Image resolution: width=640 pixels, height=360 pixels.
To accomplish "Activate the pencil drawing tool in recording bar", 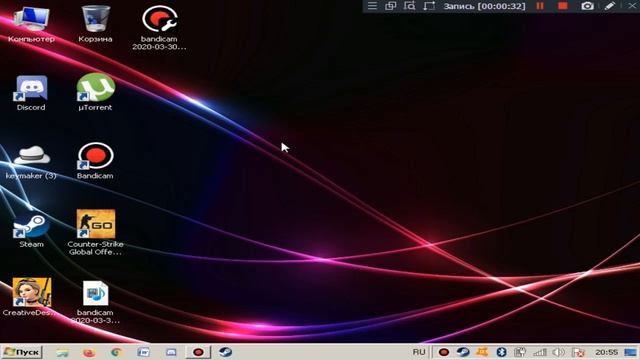I will tap(610, 6).
